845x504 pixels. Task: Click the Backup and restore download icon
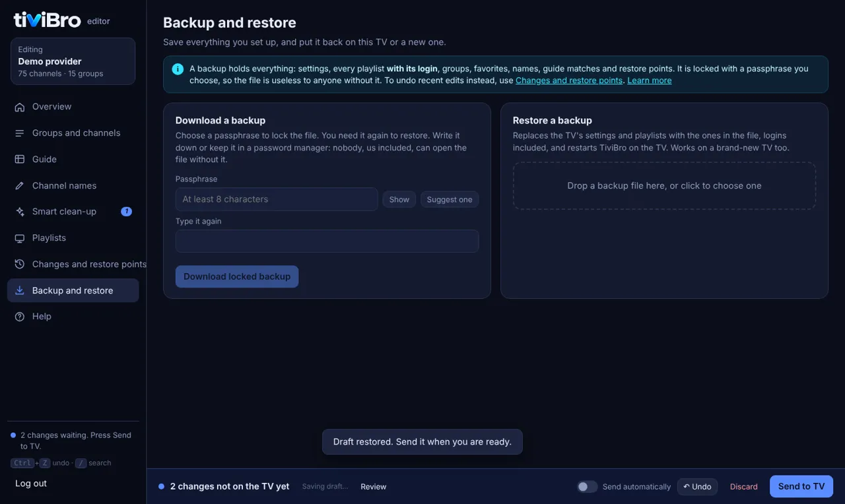click(x=20, y=290)
